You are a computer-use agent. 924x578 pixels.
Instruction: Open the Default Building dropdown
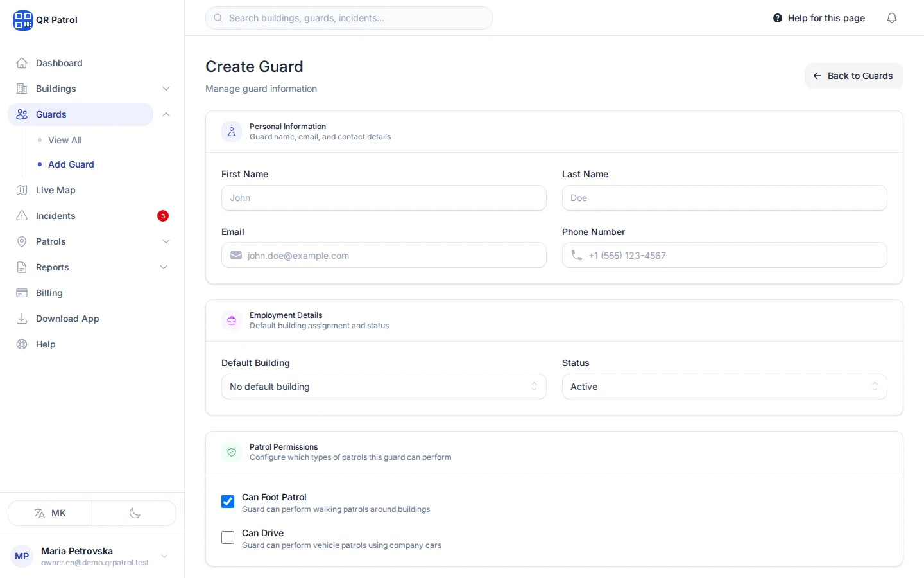pyautogui.click(x=384, y=387)
